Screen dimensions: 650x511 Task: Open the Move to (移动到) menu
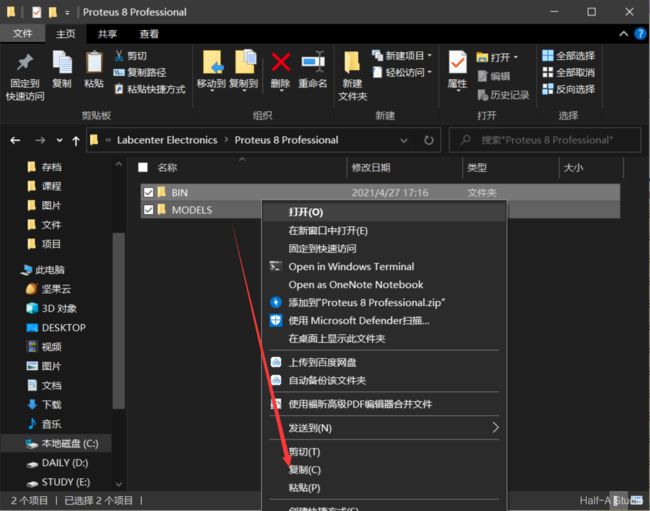click(211, 70)
